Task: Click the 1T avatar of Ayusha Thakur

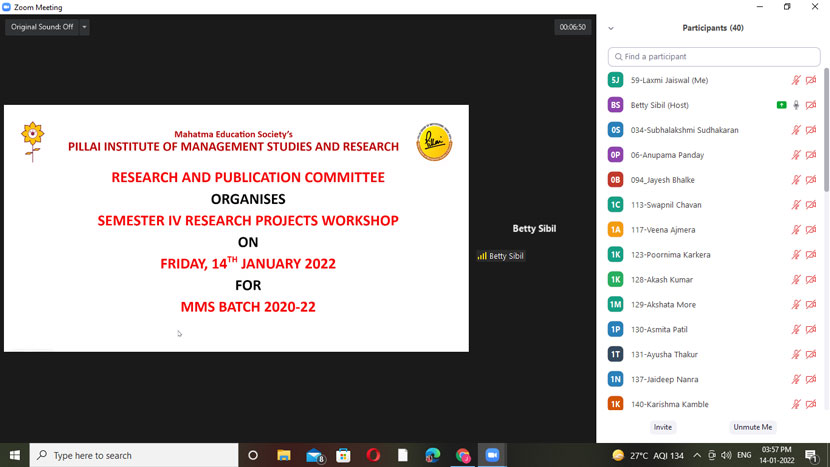Action: point(615,354)
